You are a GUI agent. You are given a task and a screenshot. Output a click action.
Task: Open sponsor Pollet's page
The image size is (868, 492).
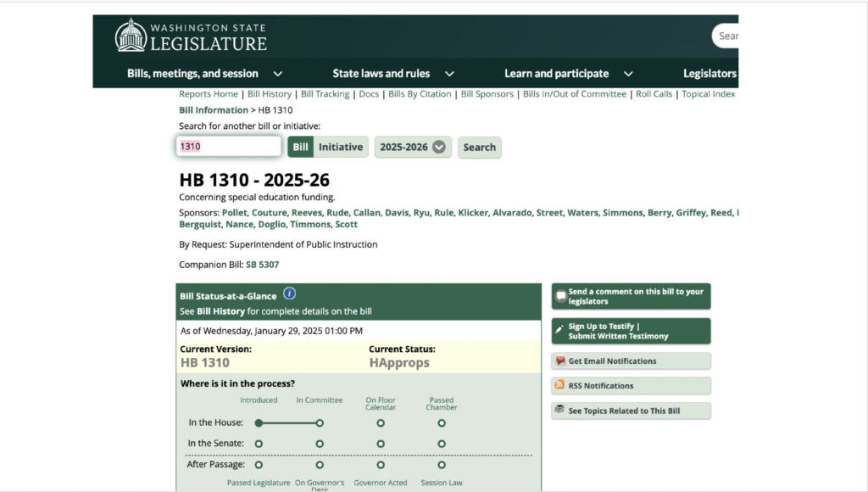[x=234, y=213]
